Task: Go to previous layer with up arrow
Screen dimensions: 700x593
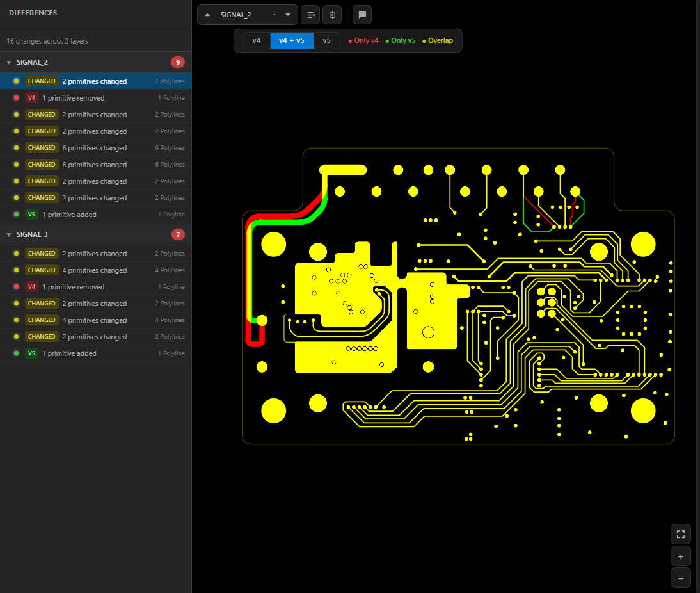Action: click(x=207, y=15)
